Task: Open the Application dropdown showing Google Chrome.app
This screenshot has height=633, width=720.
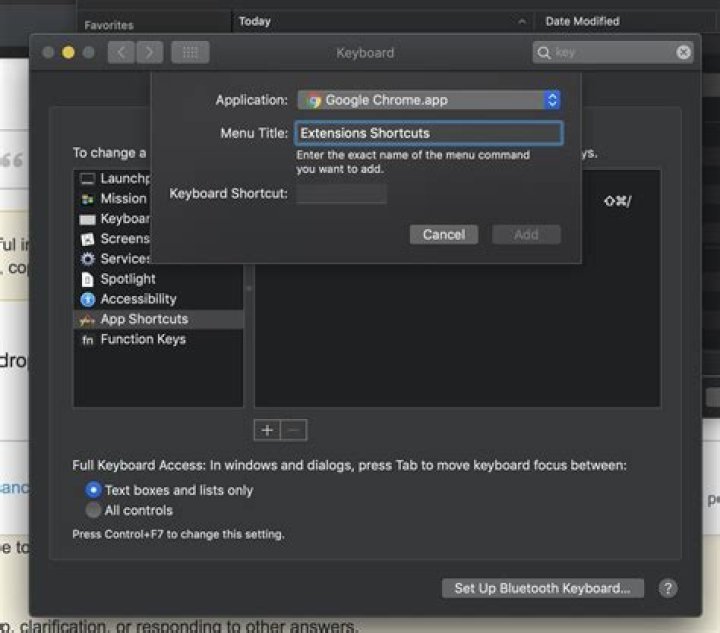Action: (429, 100)
